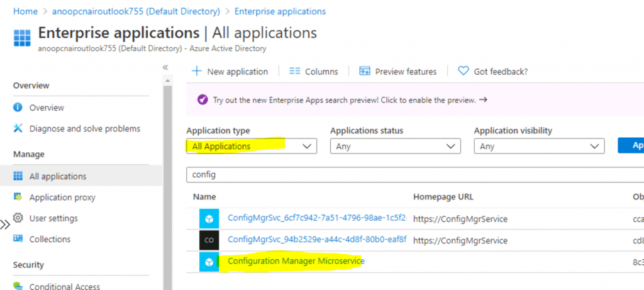This screenshot has width=644, height=290.
Task: Click the blue Apply button
Action: pyautogui.click(x=631, y=145)
